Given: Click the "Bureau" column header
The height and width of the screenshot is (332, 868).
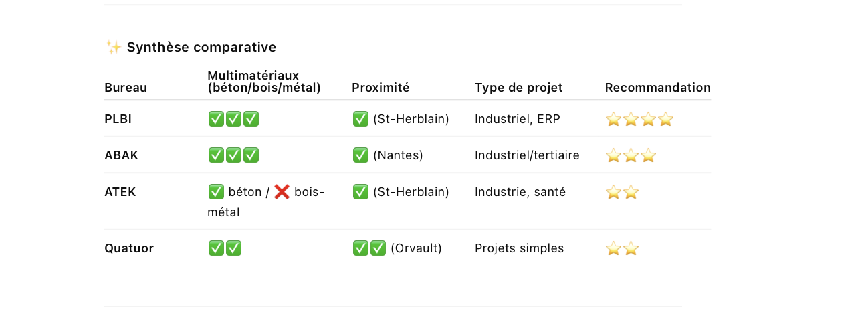Looking at the screenshot, I should tap(126, 88).
